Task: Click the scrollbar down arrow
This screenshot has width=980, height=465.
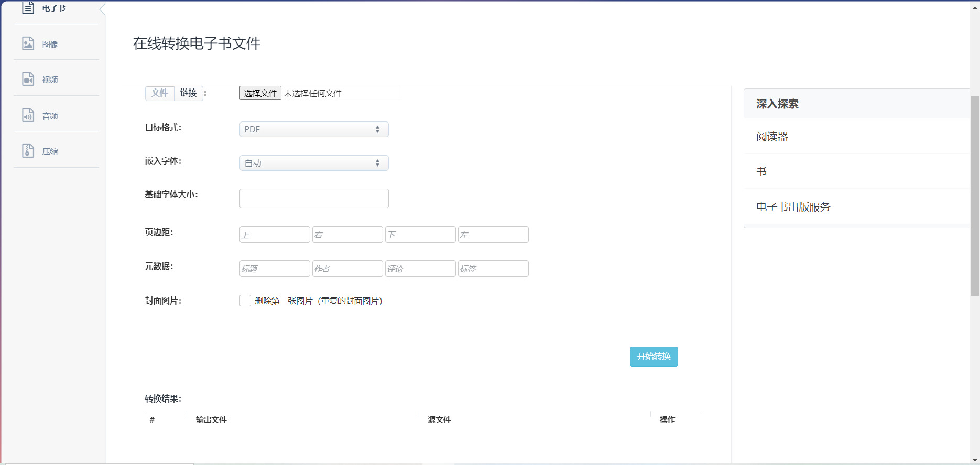Action: [975, 460]
